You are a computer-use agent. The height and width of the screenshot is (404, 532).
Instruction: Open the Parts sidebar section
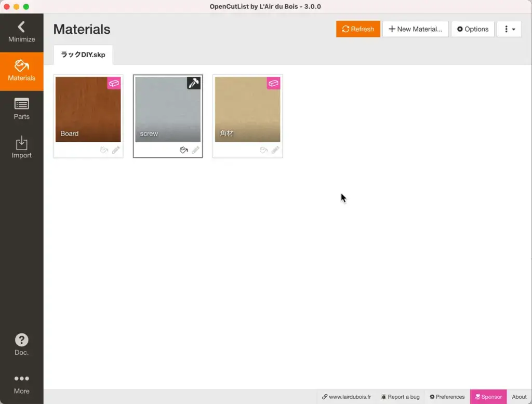pyautogui.click(x=21, y=110)
